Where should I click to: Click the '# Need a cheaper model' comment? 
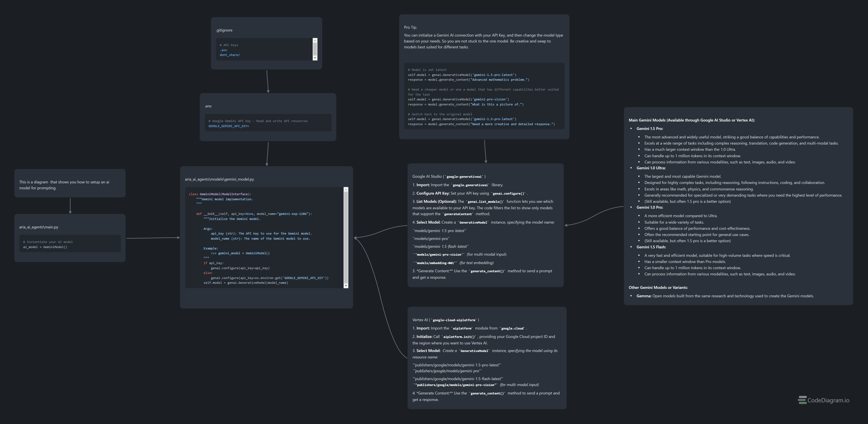483,92
